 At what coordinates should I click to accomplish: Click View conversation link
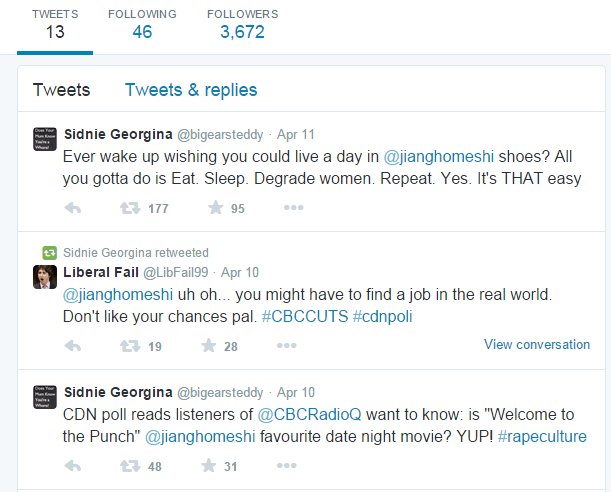[x=537, y=344]
